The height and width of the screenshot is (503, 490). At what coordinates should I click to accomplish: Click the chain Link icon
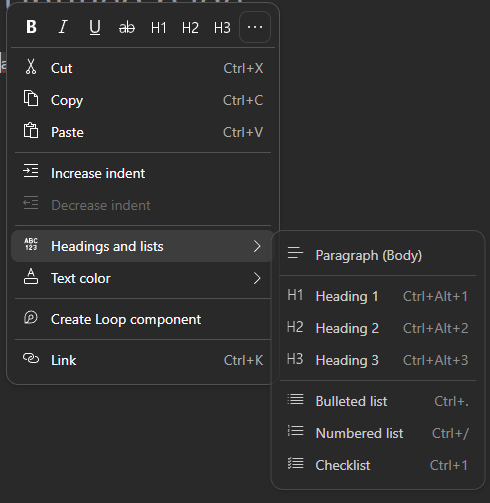pos(31,359)
